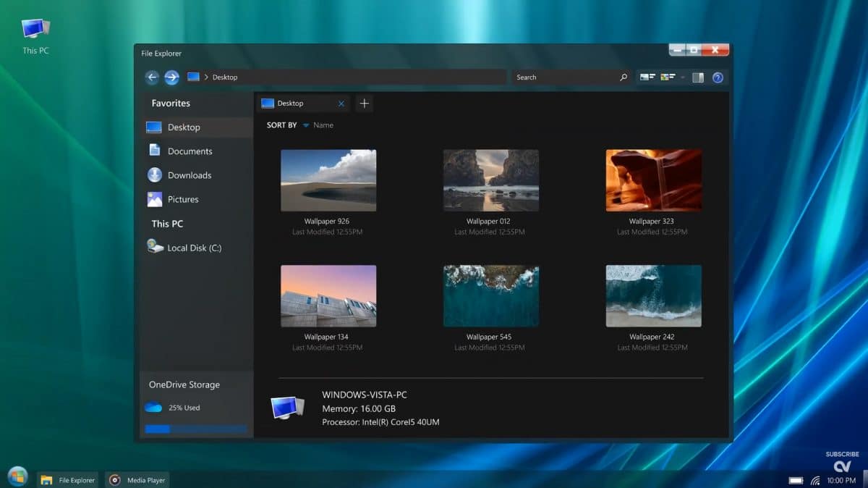The image size is (868, 488).
Task: Close the Desktop tab
Action: click(341, 103)
